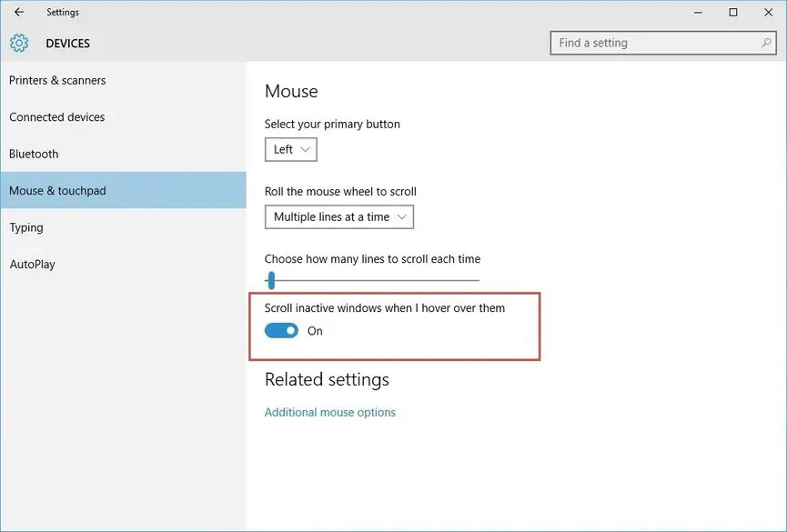Click the Mouse page heading
Image resolution: width=787 pixels, height=532 pixels.
[x=290, y=91]
